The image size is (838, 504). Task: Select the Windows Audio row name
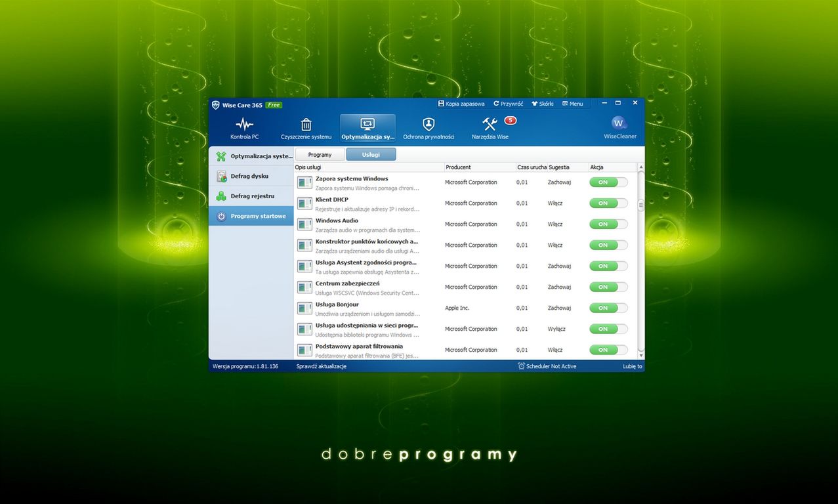point(337,220)
